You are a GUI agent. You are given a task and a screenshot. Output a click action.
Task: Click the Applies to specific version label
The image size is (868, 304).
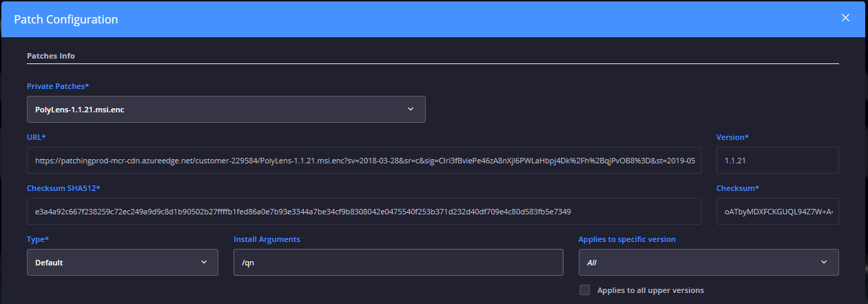pos(627,239)
